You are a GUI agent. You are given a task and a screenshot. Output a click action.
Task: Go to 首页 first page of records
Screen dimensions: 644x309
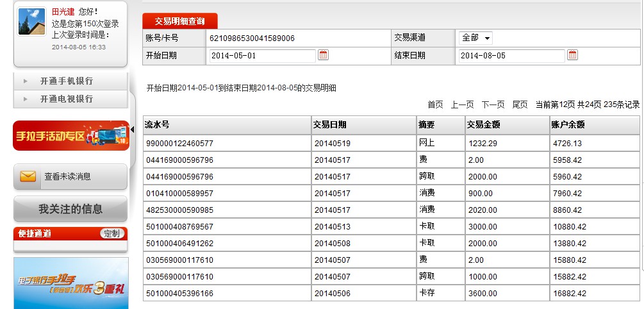point(435,104)
